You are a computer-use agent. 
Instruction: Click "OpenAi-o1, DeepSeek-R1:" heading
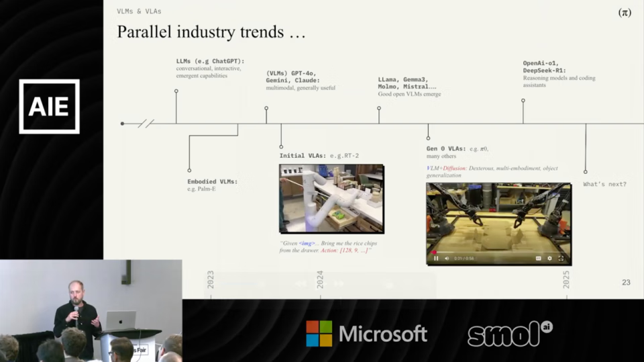pyautogui.click(x=544, y=66)
